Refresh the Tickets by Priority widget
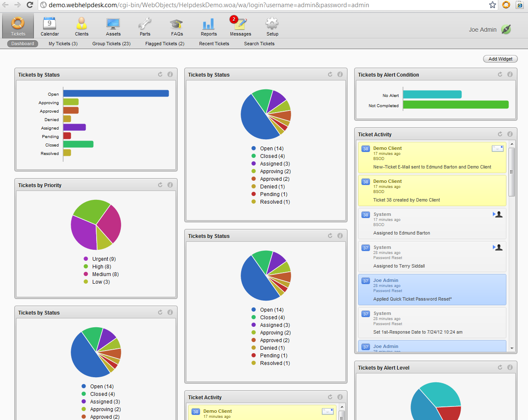Screen dimensions: 528x420 tap(160, 185)
